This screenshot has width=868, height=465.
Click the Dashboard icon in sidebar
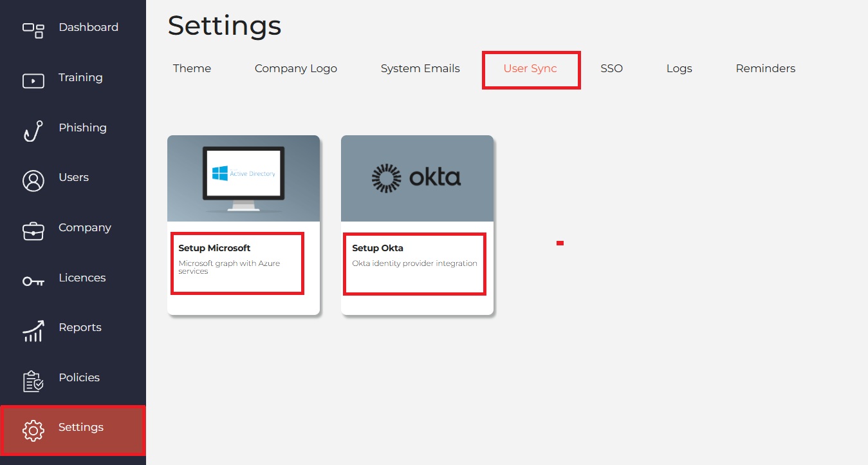coord(33,30)
